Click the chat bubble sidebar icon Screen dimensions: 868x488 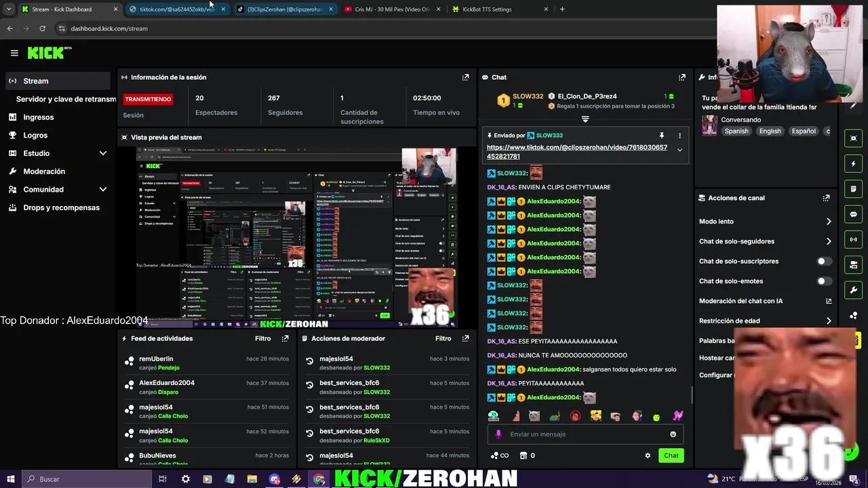pos(854,214)
